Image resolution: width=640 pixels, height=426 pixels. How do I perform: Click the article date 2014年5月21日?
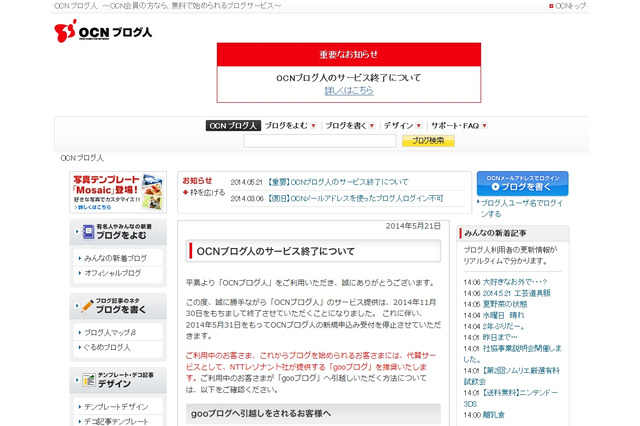(413, 226)
